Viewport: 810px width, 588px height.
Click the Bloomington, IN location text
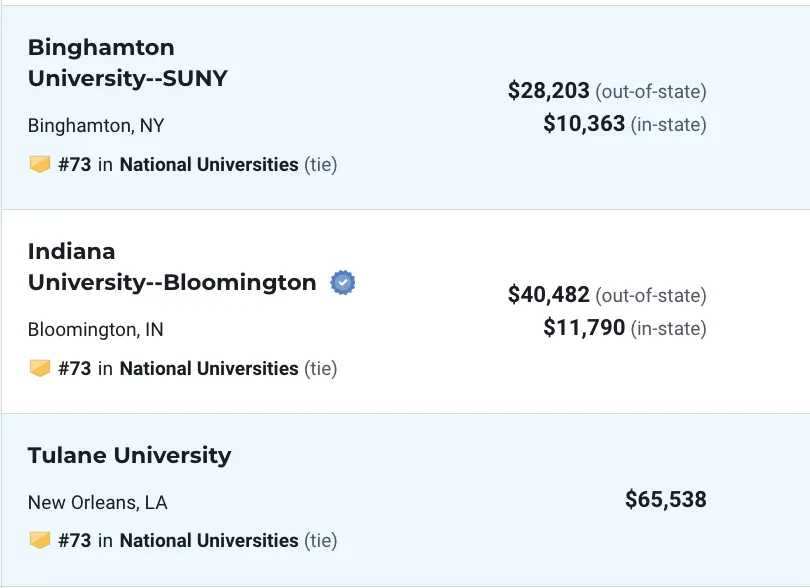pos(96,330)
